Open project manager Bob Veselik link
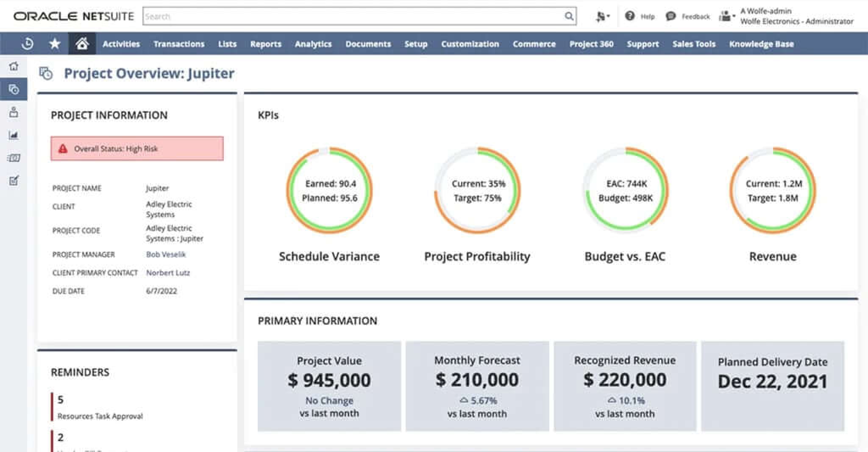The height and width of the screenshot is (452, 868). 166,254
